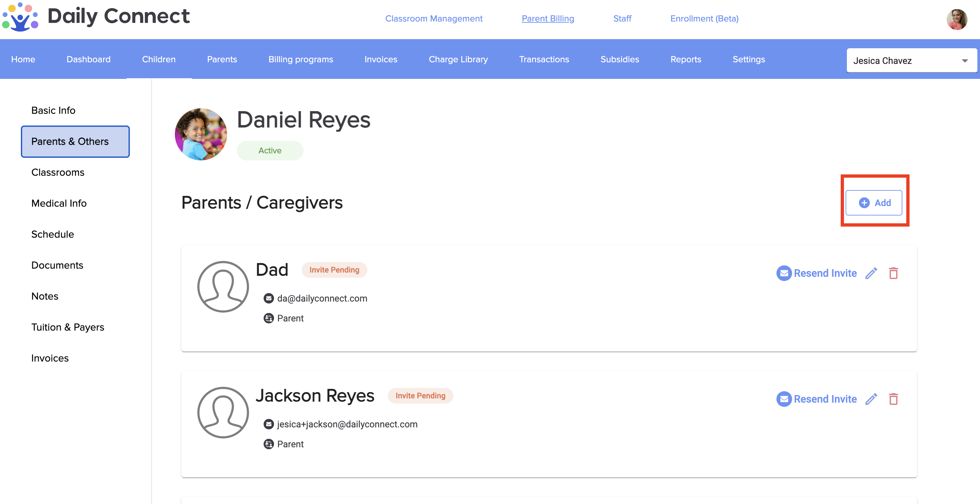The width and height of the screenshot is (980, 504).
Task: Click the Add caregiver button
Action: (874, 203)
